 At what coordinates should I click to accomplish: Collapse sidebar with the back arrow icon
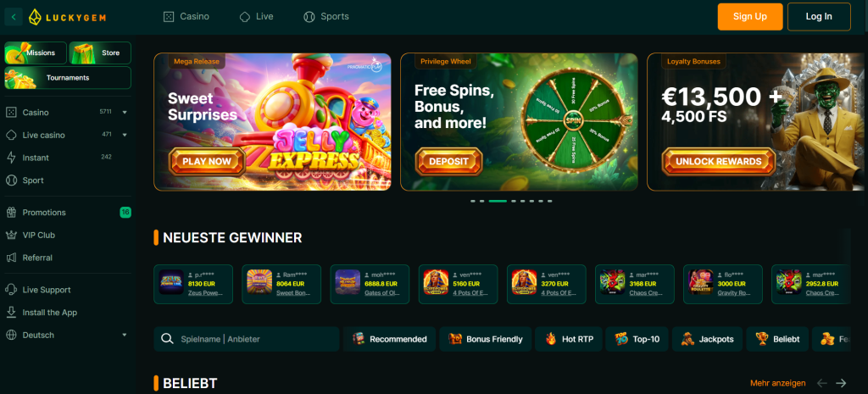click(14, 17)
